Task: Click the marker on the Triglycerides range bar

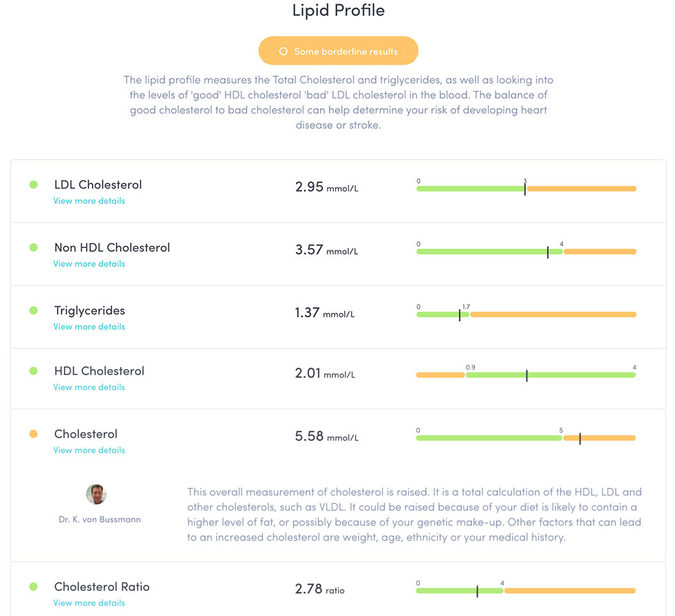Action: click(x=460, y=314)
